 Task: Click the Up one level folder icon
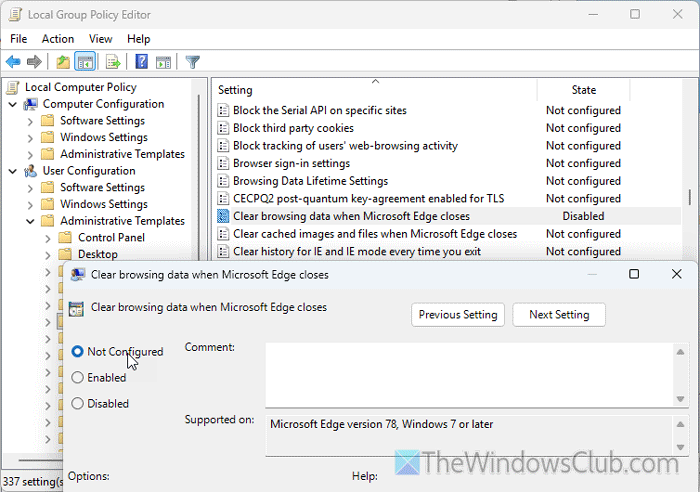63,62
